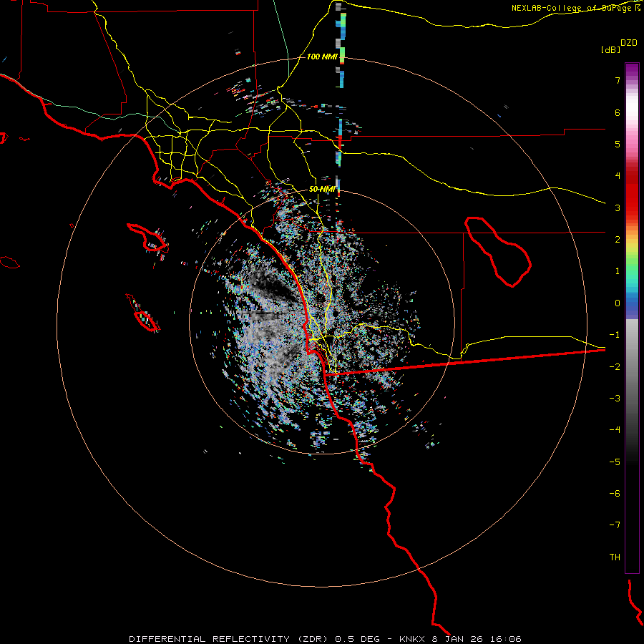Click the NEXLAB-College of DuPage credit text
Image resolution: width=644 pixels, height=644 pixels.
coord(576,8)
